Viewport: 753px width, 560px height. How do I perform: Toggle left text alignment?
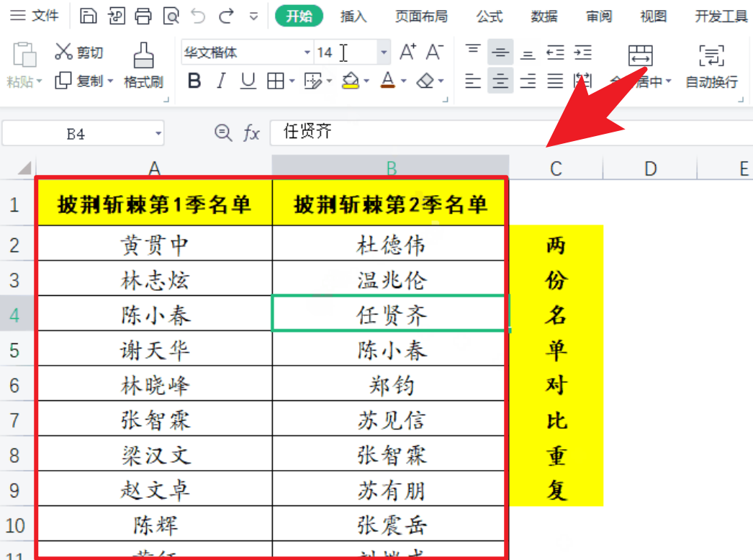click(x=473, y=81)
